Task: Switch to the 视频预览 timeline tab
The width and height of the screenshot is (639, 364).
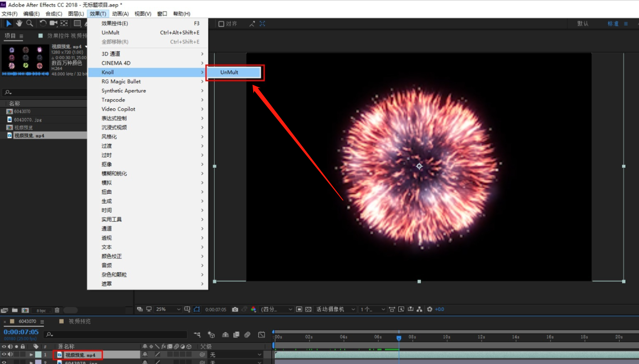Action: [x=79, y=322]
